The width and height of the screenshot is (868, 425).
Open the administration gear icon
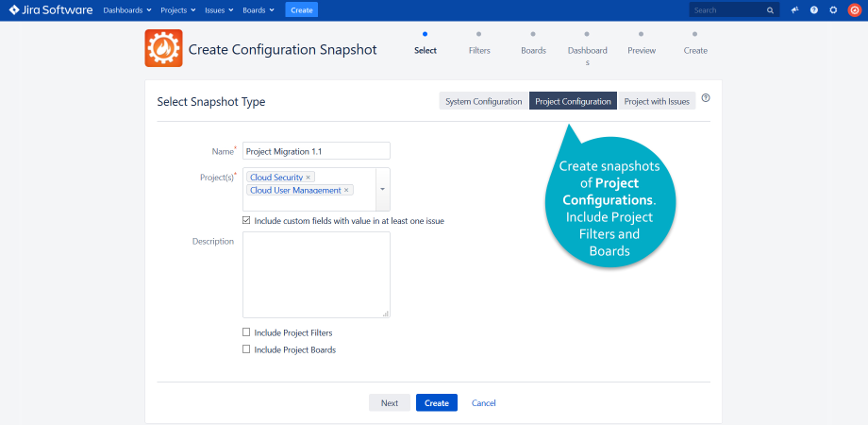833,10
